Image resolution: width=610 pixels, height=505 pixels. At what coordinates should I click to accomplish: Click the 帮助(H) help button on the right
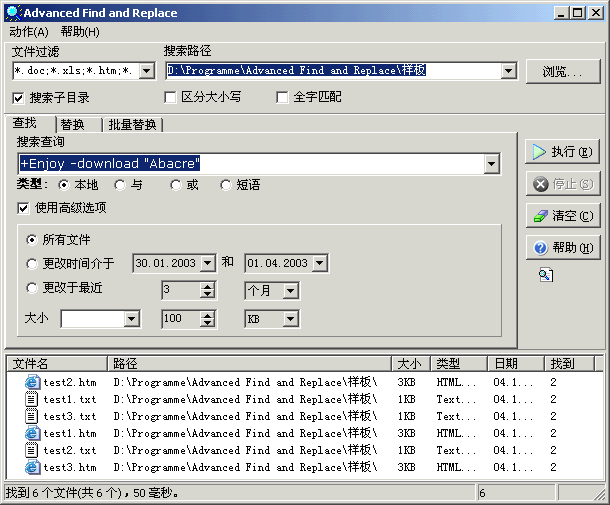pos(563,247)
